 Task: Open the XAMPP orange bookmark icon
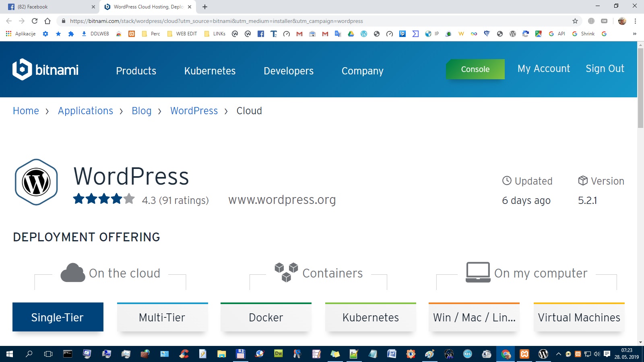[x=132, y=34]
